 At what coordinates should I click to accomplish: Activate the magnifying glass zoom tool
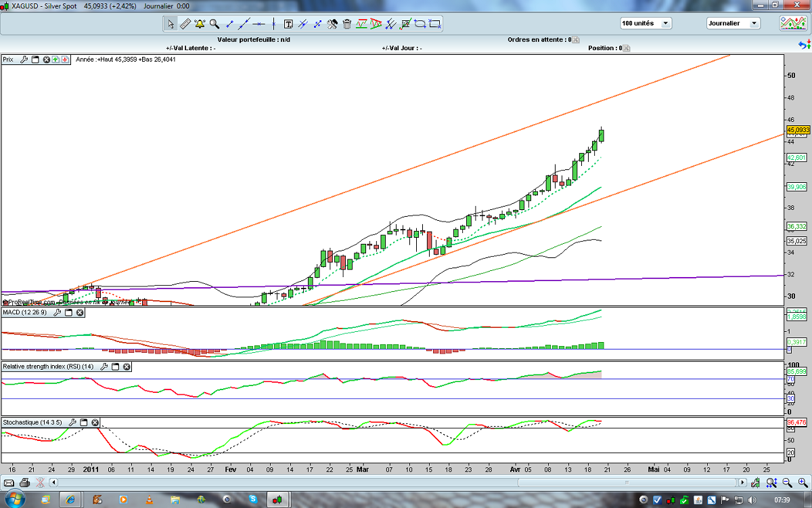point(215,24)
